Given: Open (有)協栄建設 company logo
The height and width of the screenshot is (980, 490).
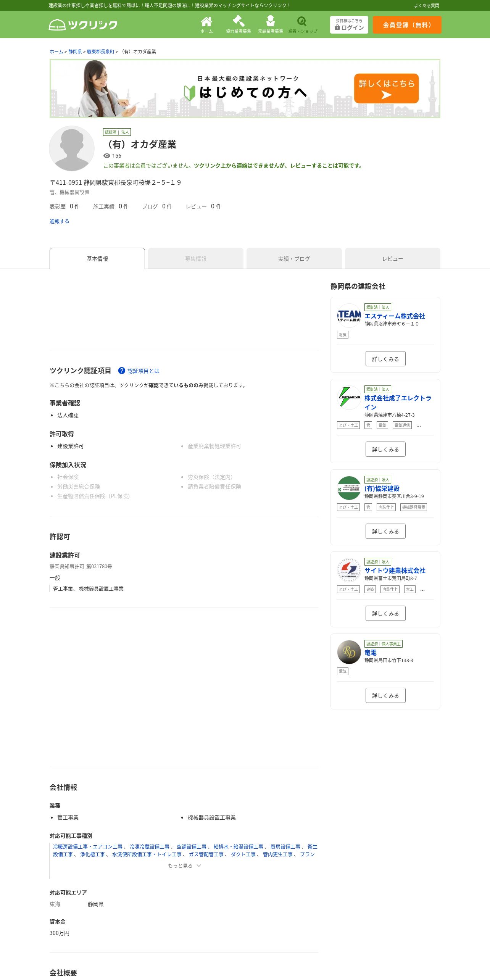Looking at the screenshot, I should (349, 488).
